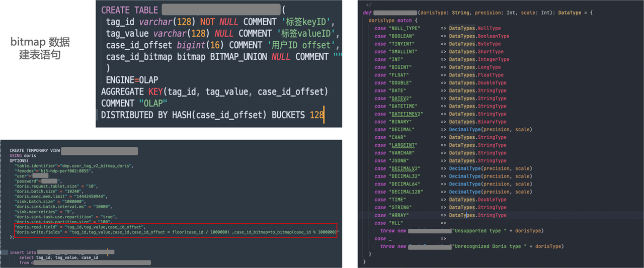The height and width of the screenshot is (268, 644).
Task: Click the 'AGGREGATE KEY(tag_id, tag_value, case_id_offset)' line
Action: click(215, 92)
